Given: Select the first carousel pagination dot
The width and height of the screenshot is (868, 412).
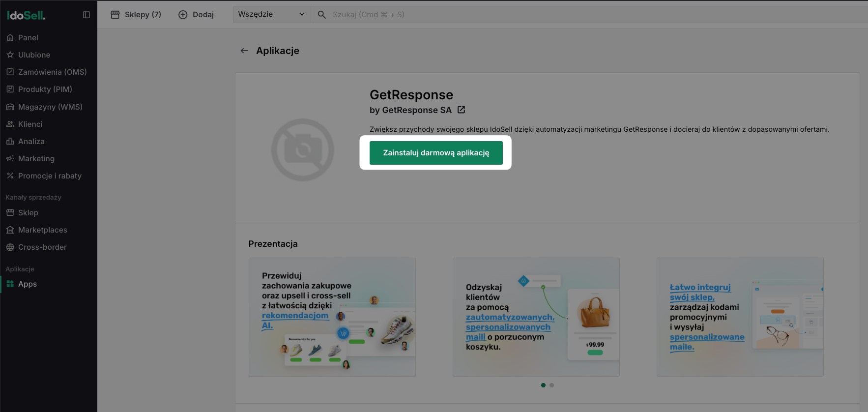Looking at the screenshot, I should pyautogui.click(x=543, y=385).
